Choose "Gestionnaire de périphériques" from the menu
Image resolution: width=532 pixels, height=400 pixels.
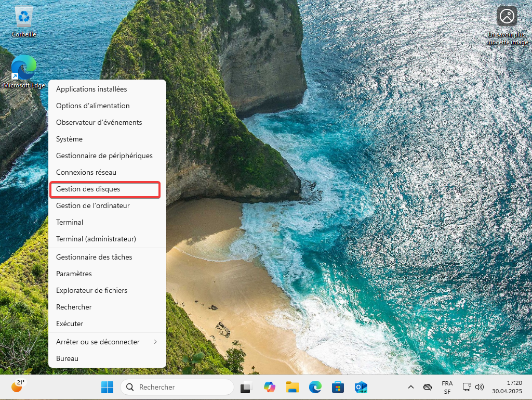click(x=104, y=156)
